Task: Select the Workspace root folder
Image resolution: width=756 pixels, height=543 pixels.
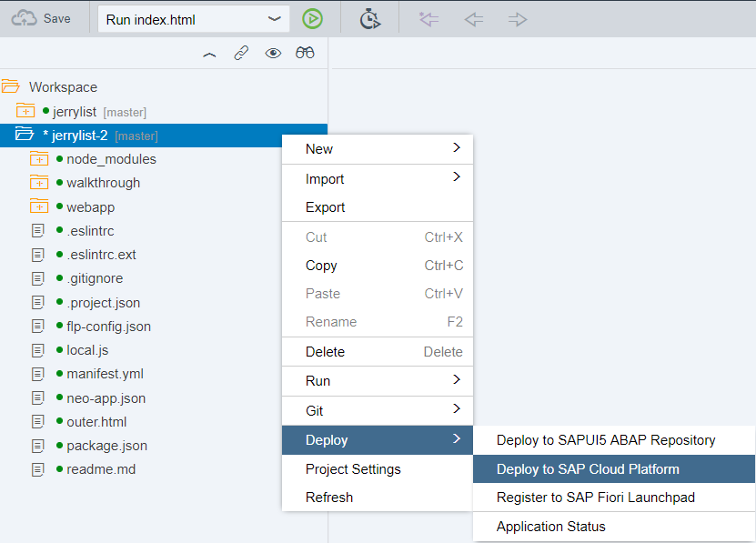Action: (x=63, y=87)
